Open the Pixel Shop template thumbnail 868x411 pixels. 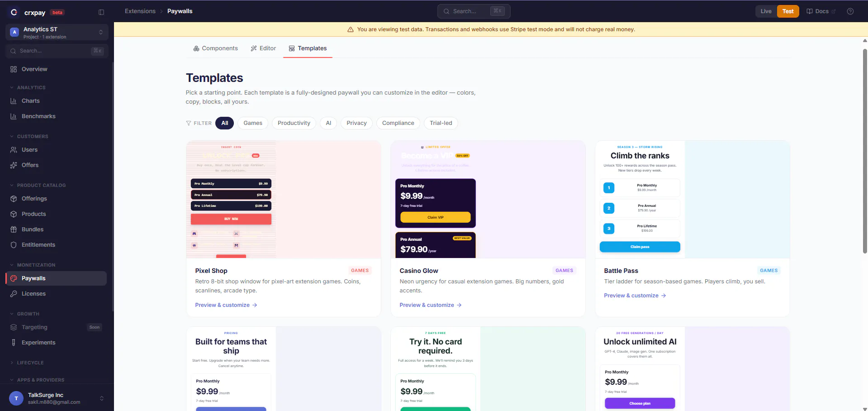[284, 200]
